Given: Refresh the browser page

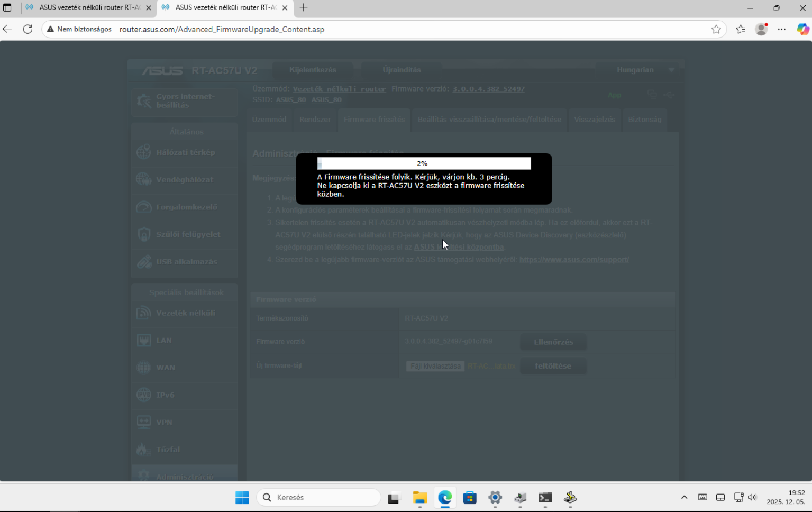Looking at the screenshot, I should 28,29.
